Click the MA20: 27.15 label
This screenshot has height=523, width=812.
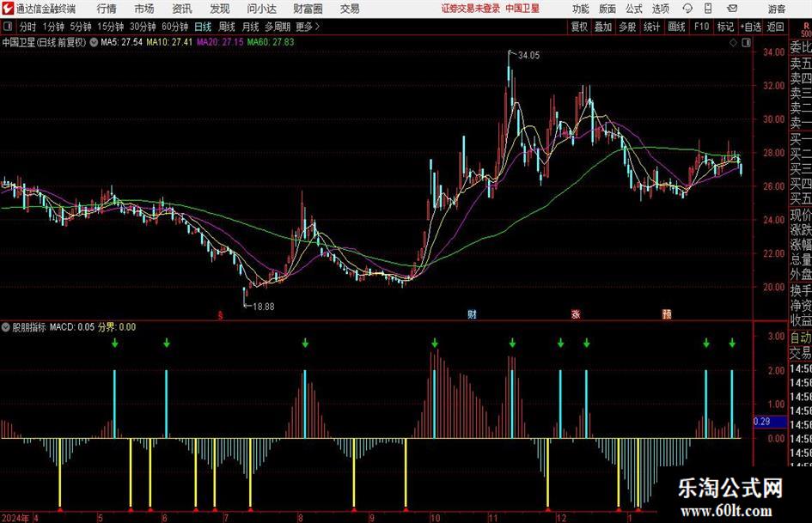click(x=220, y=42)
